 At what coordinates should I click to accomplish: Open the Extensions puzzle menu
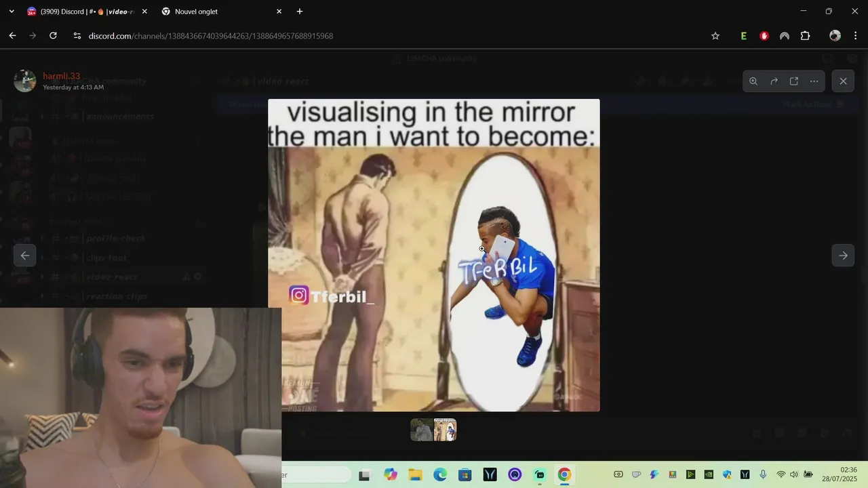click(806, 36)
